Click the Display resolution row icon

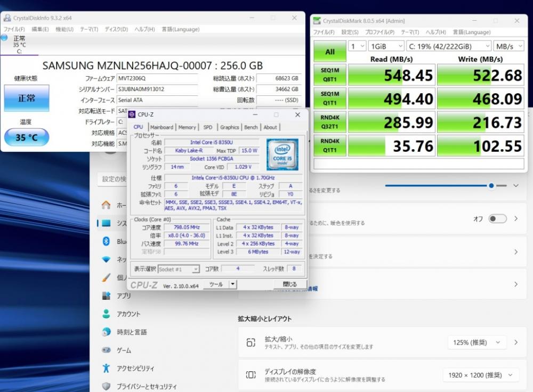(x=251, y=374)
